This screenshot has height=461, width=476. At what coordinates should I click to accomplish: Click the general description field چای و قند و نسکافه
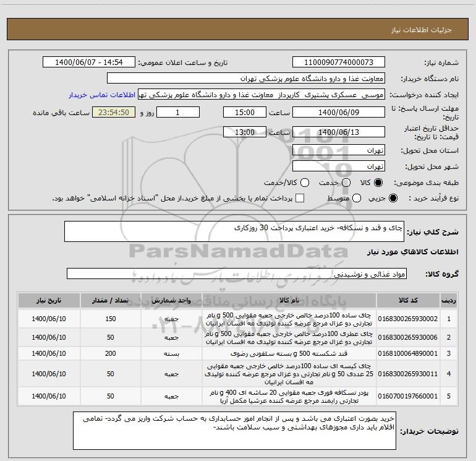pos(234,231)
